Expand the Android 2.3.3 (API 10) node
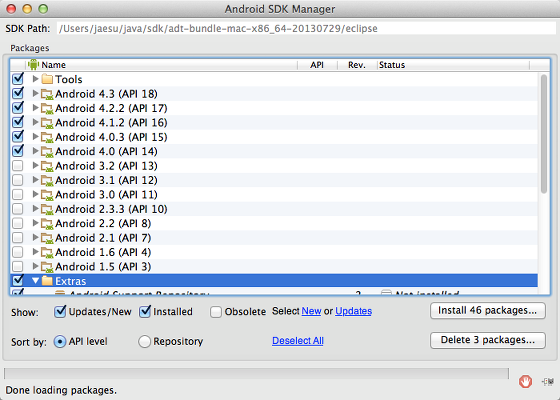The image size is (560, 400). pyautogui.click(x=35, y=209)
